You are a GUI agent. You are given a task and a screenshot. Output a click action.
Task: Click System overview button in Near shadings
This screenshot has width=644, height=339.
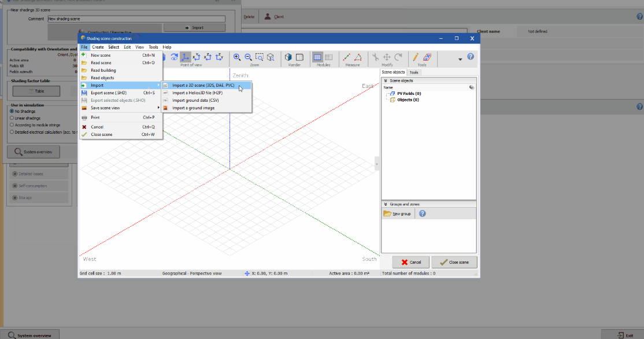(34, 152)
